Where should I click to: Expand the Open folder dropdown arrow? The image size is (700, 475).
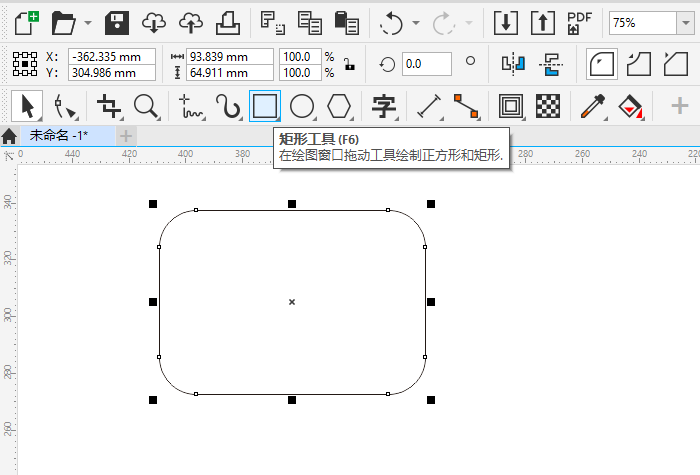pos(89,22)
